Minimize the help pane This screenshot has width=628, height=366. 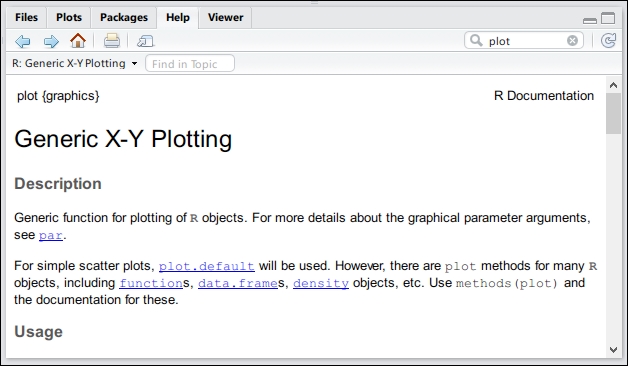(590, 21)
